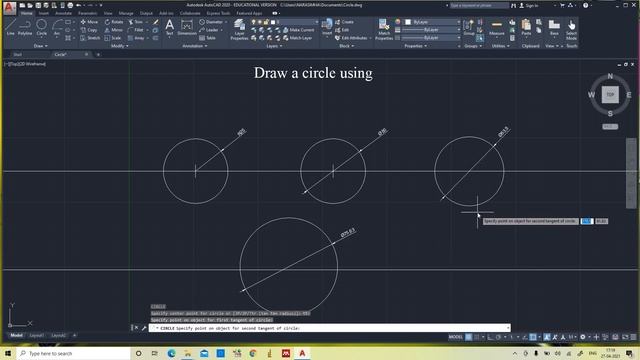Click the Array tool
This screenshot has width=640, height=360.
tap(136, 38)
